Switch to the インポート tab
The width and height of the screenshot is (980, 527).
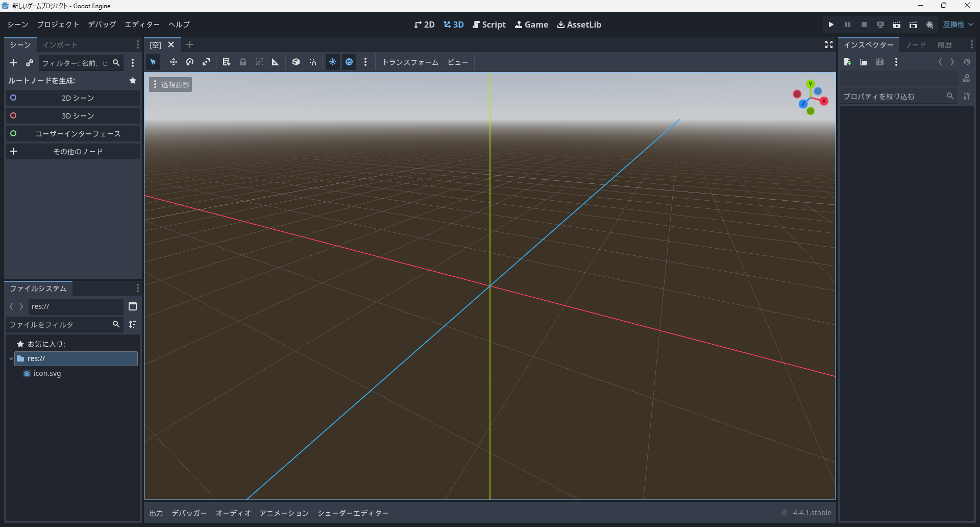coord(60,45)
